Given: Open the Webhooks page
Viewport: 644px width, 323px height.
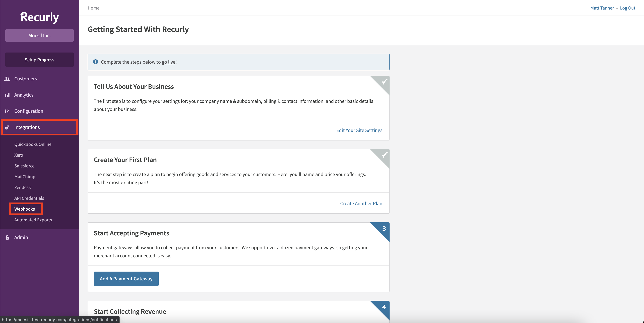Looking at the screenshot, I should coord(25,209).
